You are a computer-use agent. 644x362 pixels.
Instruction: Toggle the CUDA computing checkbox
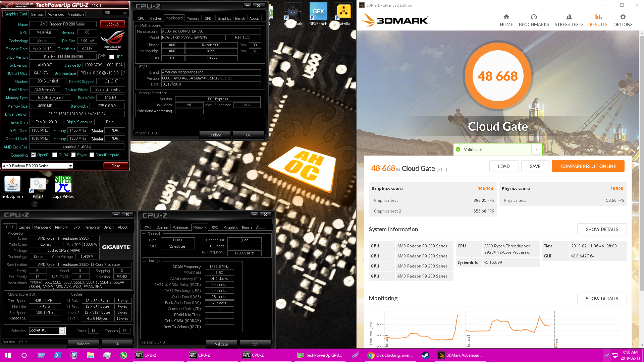54,155
